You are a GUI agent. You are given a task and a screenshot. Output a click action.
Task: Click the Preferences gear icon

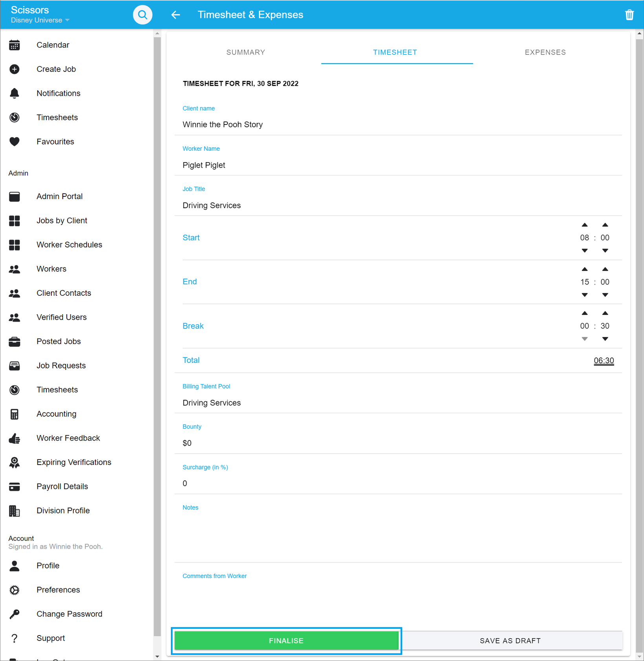click(x=15, y=590)
